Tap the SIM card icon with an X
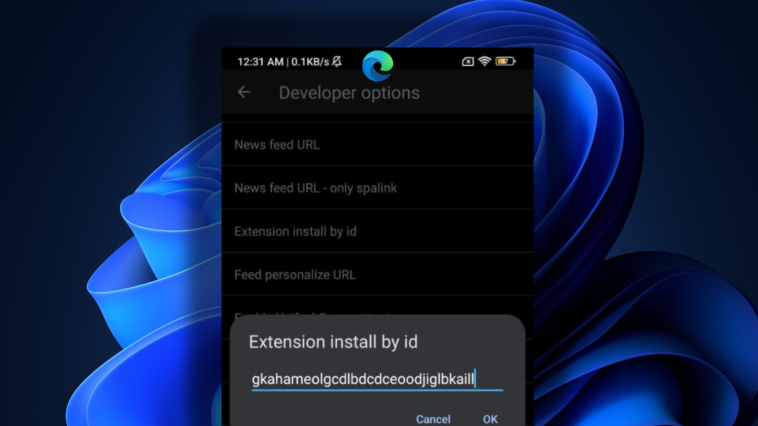 (467, 61)
